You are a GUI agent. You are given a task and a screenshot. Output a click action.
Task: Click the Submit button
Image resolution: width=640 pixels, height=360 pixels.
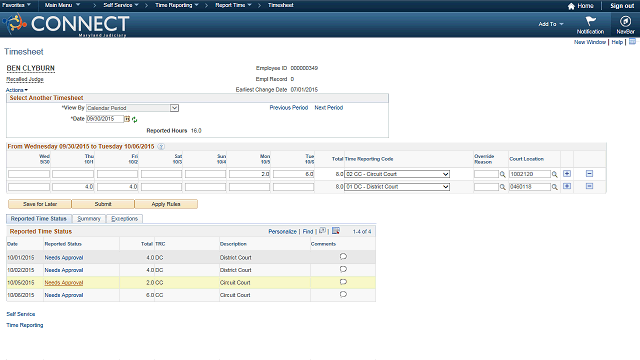(x=103, y=204)
